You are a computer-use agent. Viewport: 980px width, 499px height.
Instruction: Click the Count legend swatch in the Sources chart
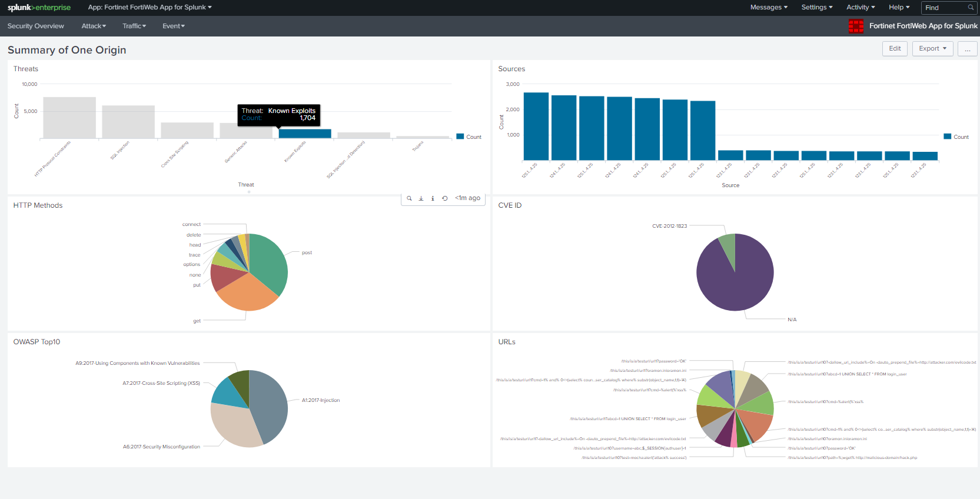pos(948,137)
